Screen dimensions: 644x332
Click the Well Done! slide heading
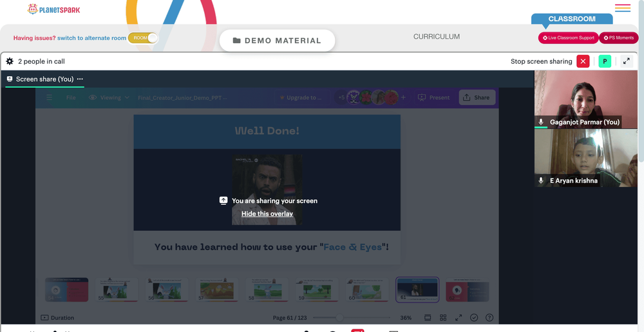click(267, 131)
